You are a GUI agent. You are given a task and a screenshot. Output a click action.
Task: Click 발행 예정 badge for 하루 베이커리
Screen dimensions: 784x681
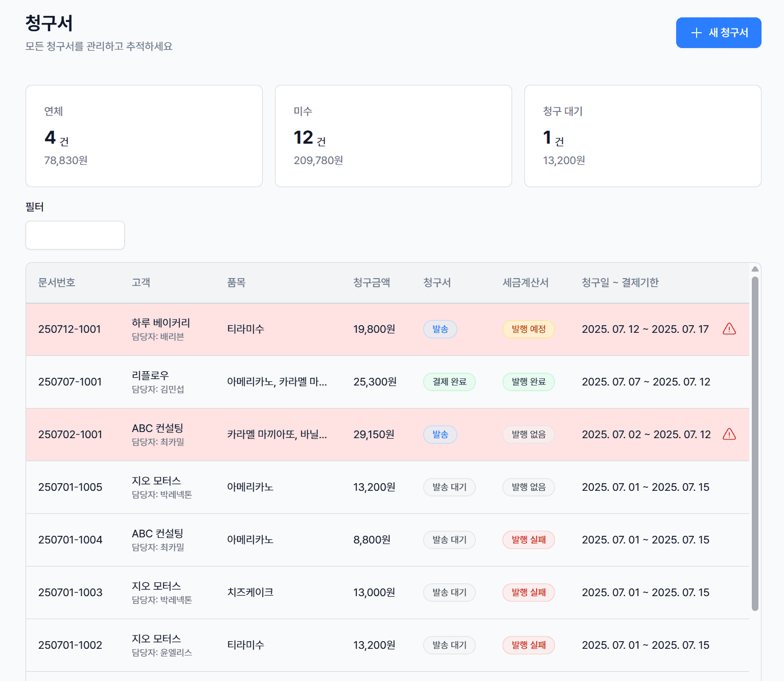528,329
